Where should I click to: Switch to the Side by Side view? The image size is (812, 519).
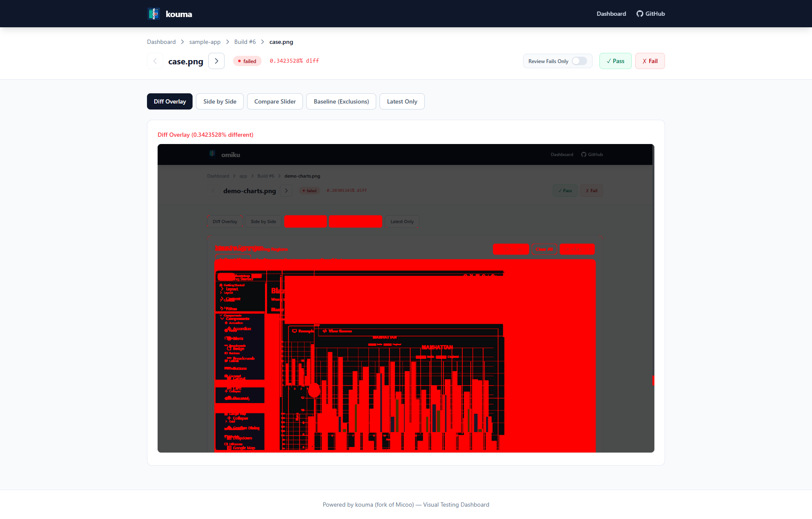[x=220, y=101]
